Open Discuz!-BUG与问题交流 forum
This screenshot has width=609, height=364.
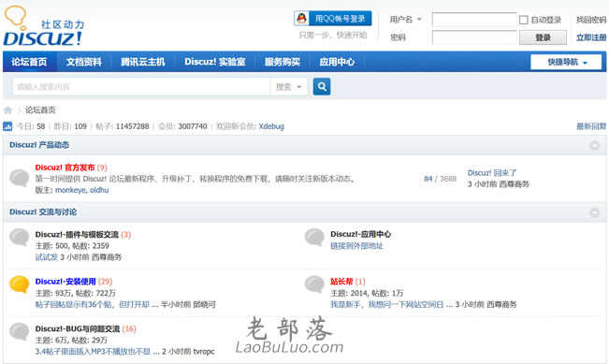(78, 329)
